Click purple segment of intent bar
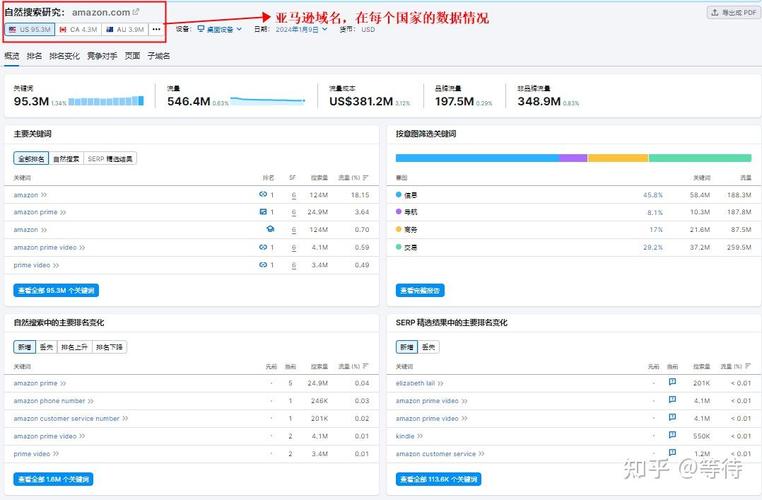This screenshot has height=500, width=762. [x=573, y=158]
